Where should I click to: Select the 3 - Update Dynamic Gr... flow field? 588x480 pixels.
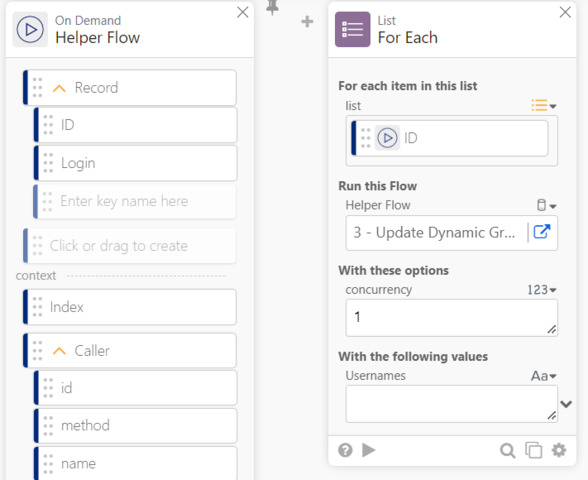pos(436,232)
